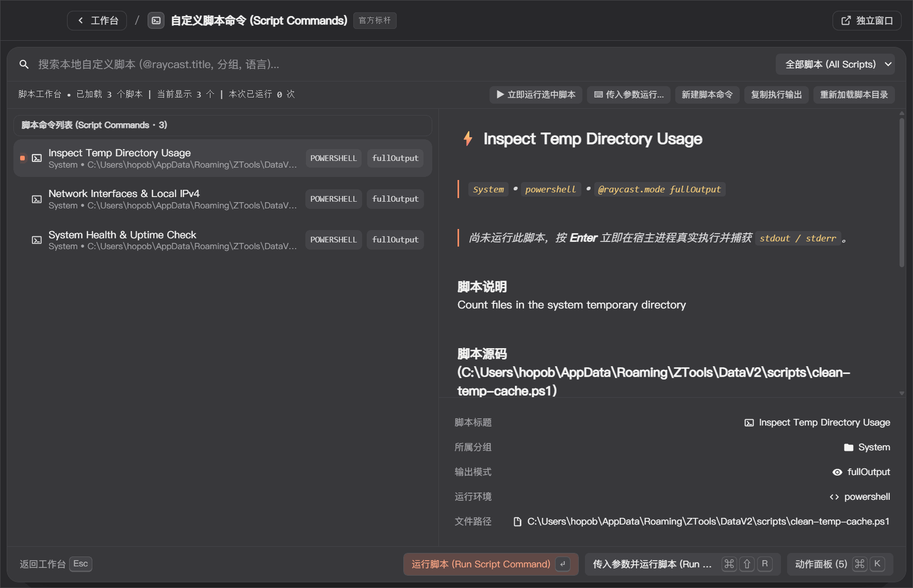Click POWERSHELL tag on Inspect Temp Directory row
Viewport: 913px width, 588px height.
tap(334, 158)
